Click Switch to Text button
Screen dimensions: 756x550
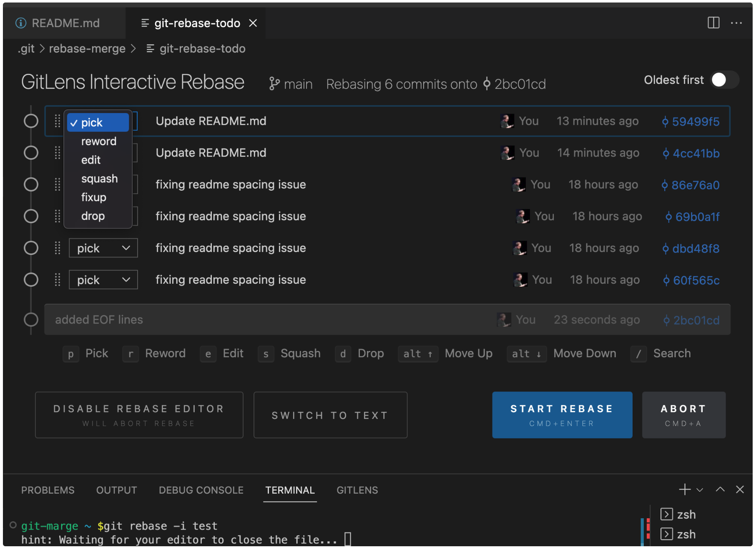click(x=330, y=415)
